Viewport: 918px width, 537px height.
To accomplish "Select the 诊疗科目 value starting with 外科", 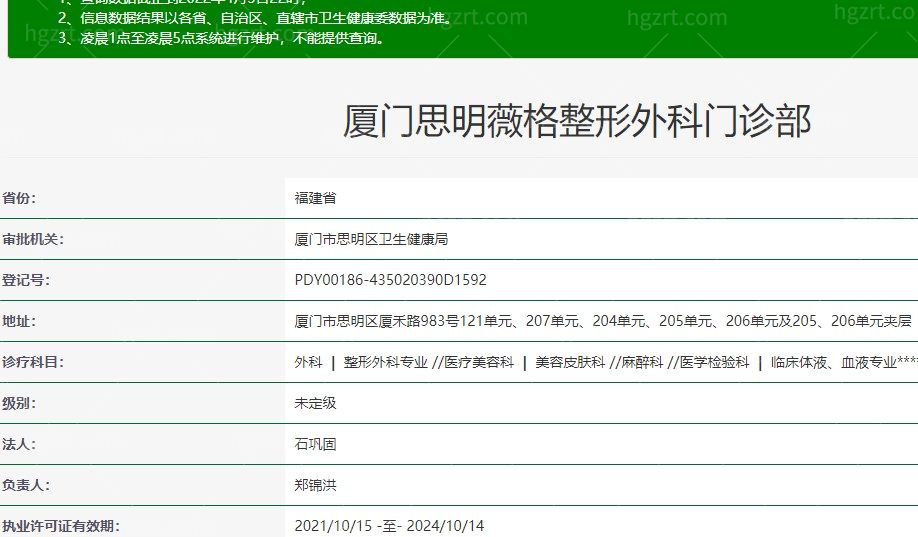I will [x=606, y=362].
